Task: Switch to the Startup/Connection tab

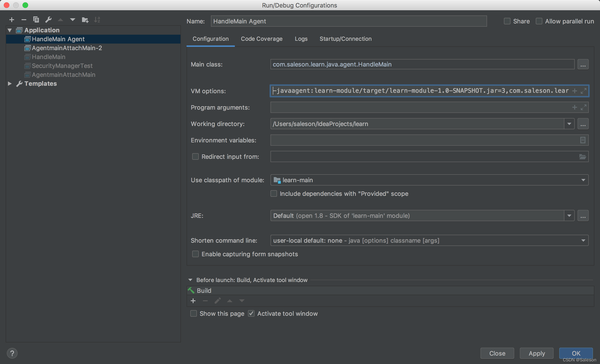Action: [x=345, y=39]
